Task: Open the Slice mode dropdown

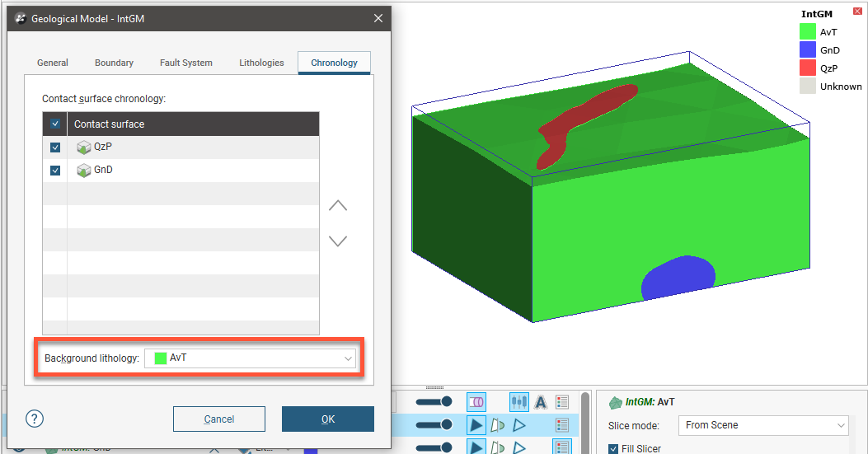Action: 762,425
